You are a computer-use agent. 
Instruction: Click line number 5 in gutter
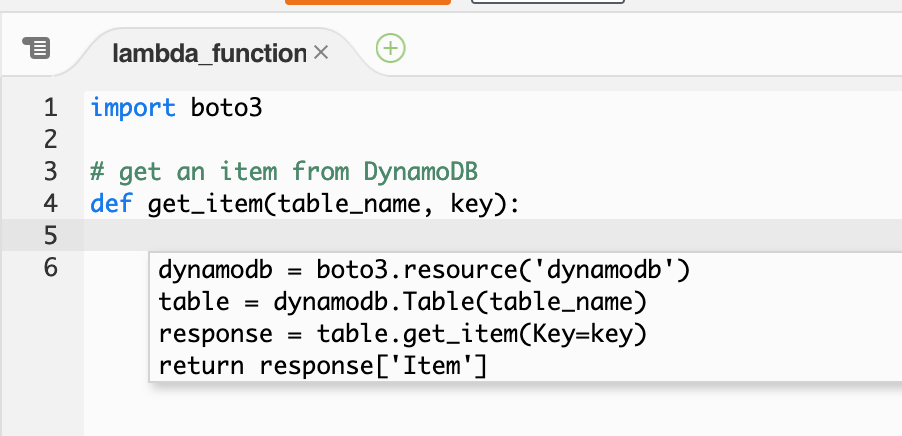click(x=51, y=235)
